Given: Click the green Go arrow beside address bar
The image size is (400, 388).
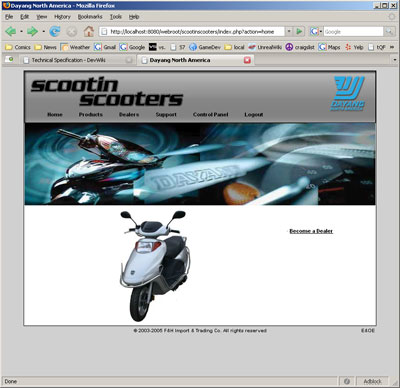Looking at the screenshot, I should click(x=299, y=31).
